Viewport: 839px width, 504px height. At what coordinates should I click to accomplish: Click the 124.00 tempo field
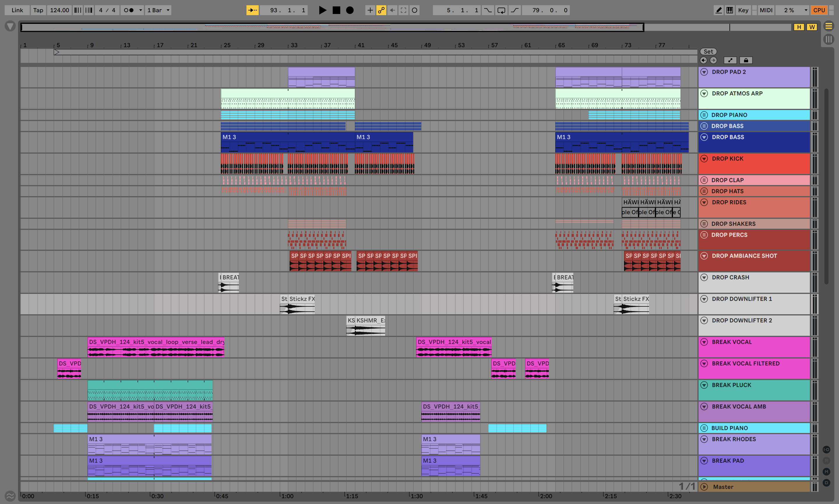coord(59,10)
